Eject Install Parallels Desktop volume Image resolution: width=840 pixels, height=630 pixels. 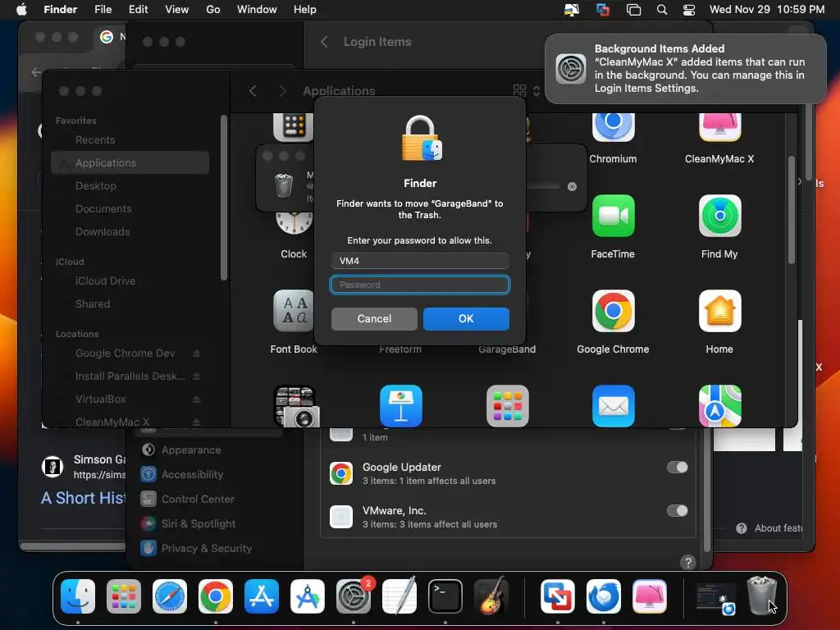197,376
